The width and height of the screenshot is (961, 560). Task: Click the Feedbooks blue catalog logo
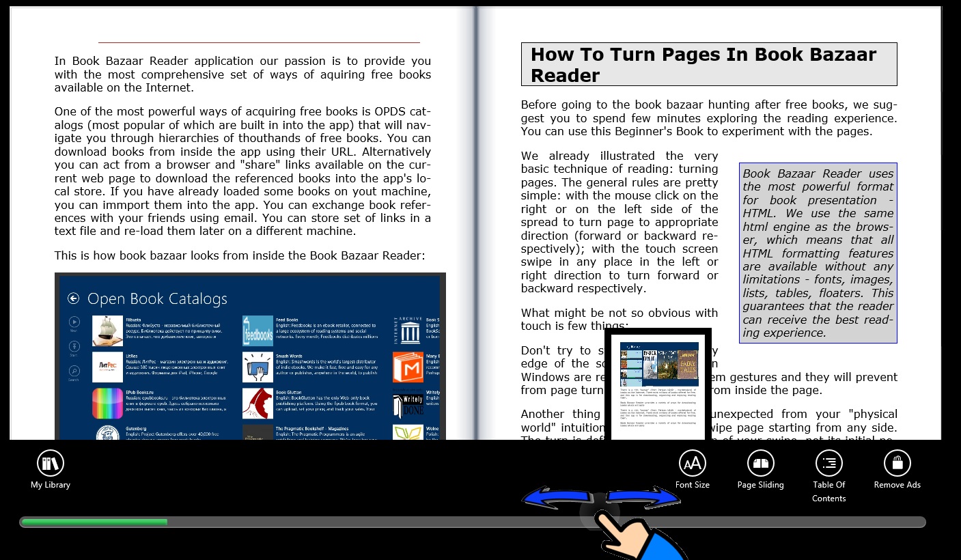[x=257, y=331]
